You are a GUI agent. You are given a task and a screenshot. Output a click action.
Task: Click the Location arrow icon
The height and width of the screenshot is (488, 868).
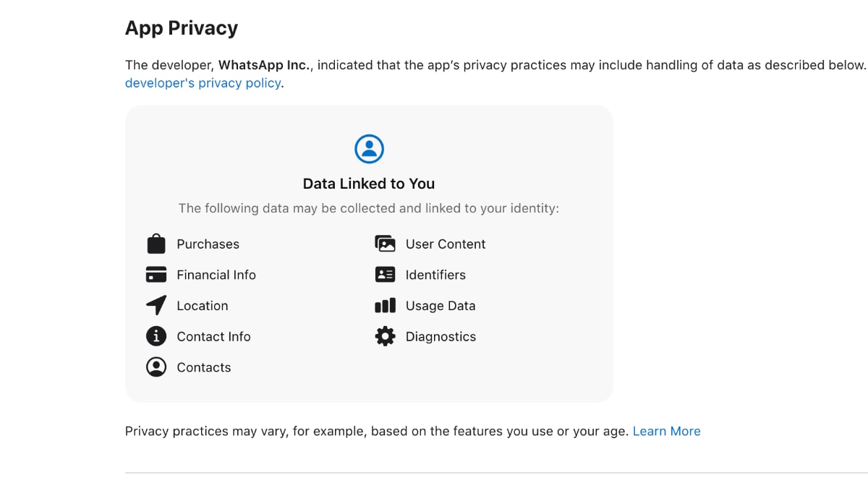click(156, 306)
